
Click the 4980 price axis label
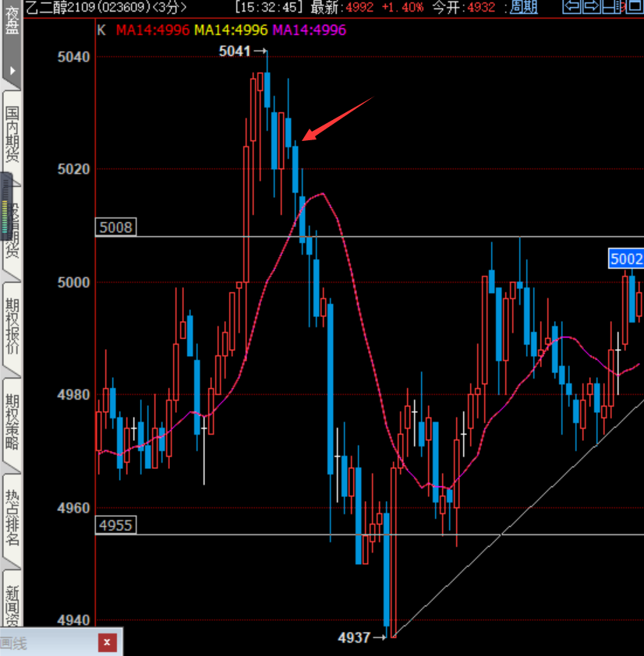pos(74,394)
